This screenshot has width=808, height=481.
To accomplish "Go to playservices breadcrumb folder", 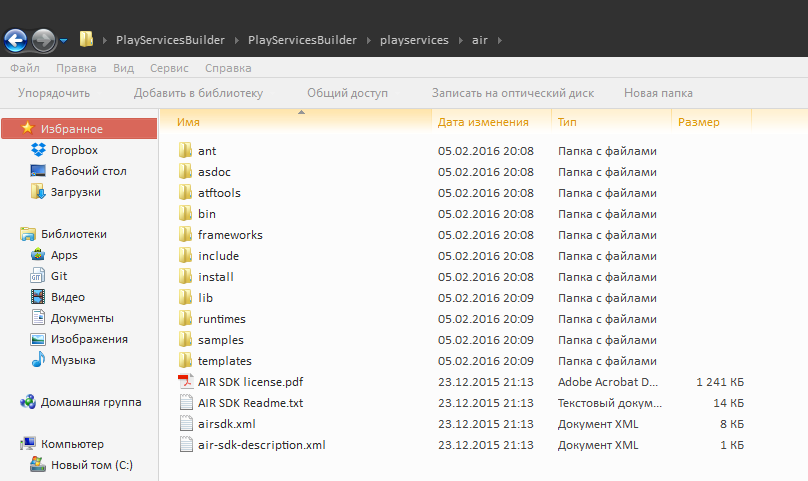I will [414, 40].
